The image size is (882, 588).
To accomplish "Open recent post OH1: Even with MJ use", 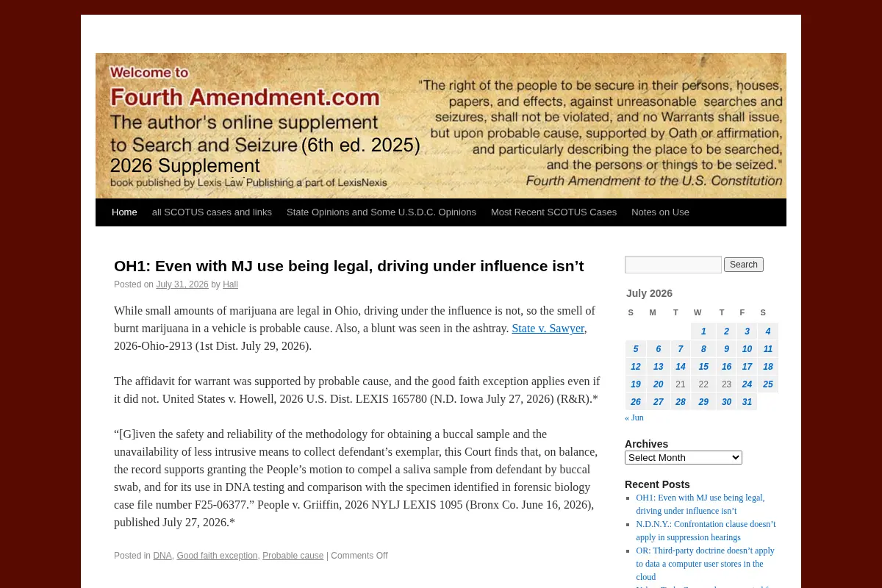I will coord(700,504).
